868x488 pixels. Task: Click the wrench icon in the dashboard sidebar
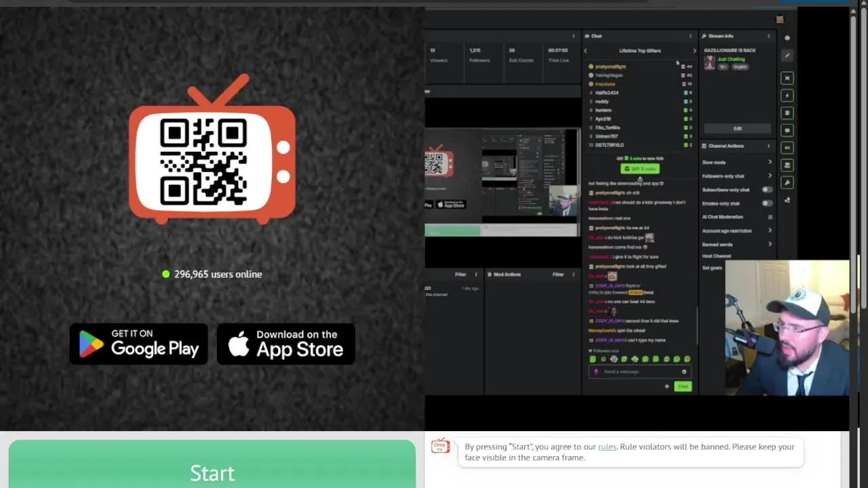787,182
